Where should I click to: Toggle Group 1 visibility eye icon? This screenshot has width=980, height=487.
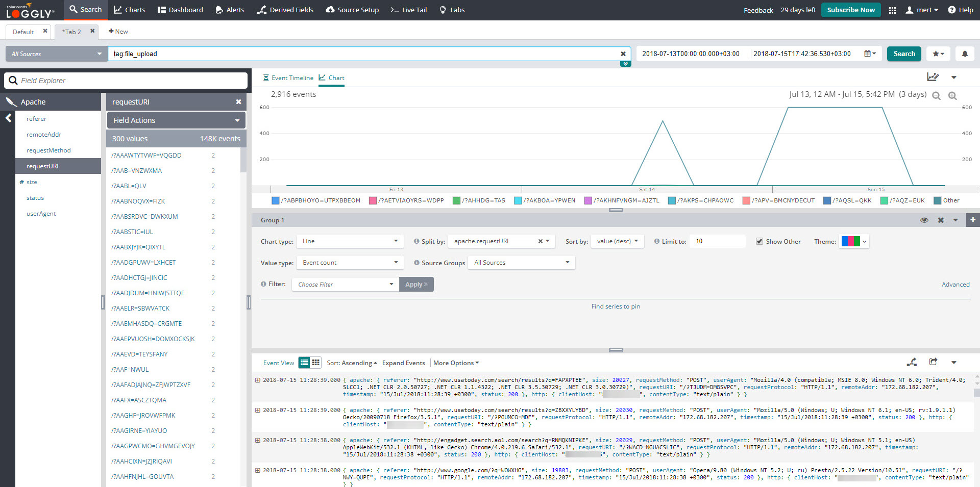click(x=924, y=220)
